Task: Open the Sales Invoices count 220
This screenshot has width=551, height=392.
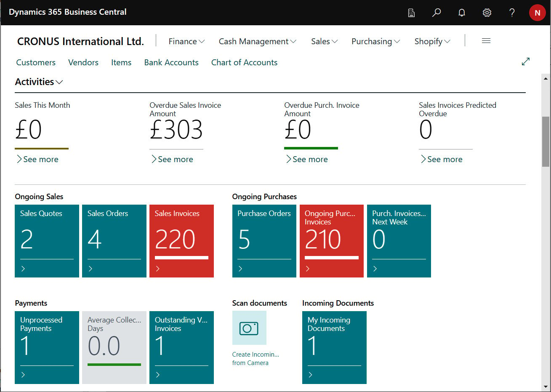Action: click(175, 239)
